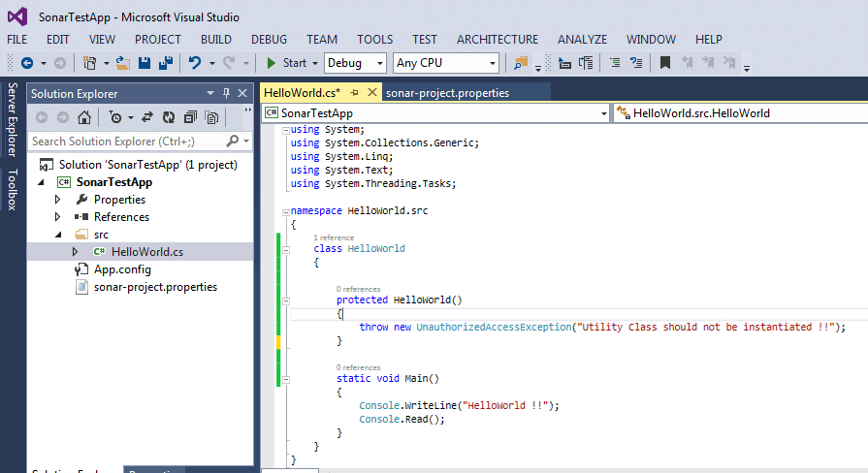Collapse the class HelloWorld code block
This screenshot has height=473, width=868.
pyautogui.click(x=286, y=249)
